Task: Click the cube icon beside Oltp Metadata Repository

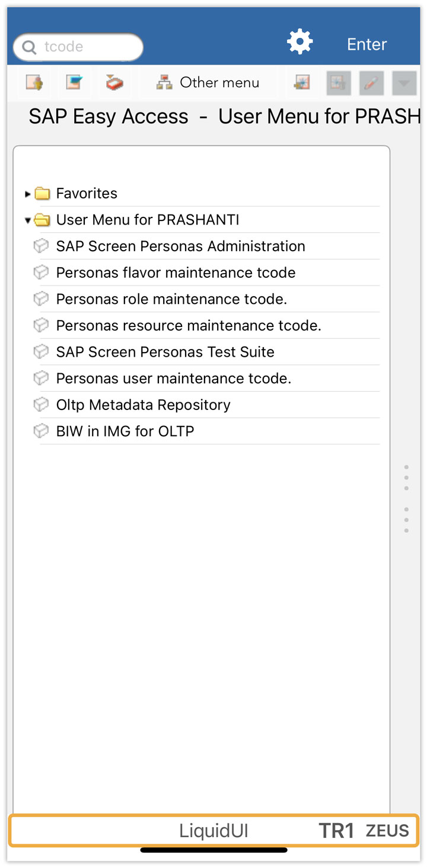Action: (41, 405)
